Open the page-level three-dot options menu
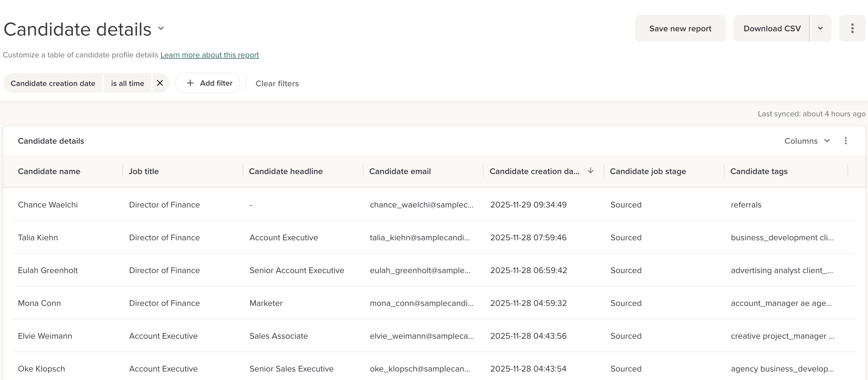The width and height of the screenshot is (868, 380). tap(852, 28)
